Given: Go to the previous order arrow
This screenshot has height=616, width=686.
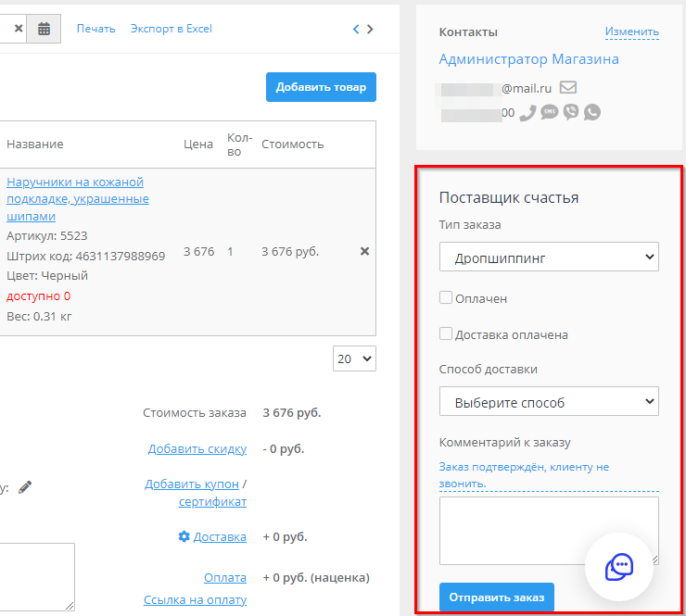Looking at the screenshot, I should 356,29.
